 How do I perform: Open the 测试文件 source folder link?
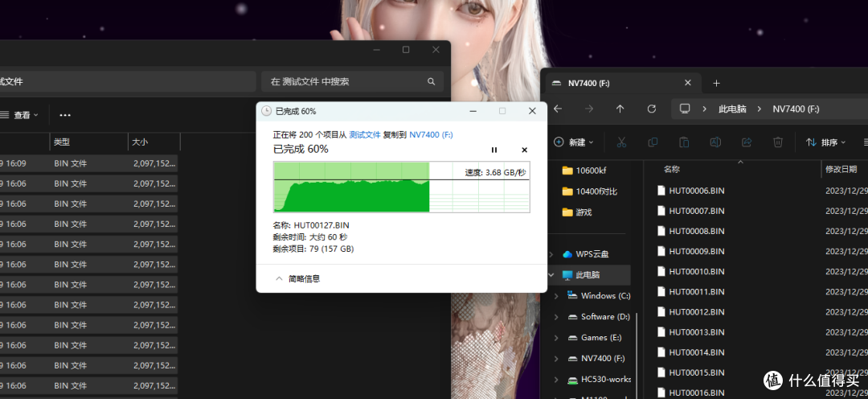click(x=365, y=134)
